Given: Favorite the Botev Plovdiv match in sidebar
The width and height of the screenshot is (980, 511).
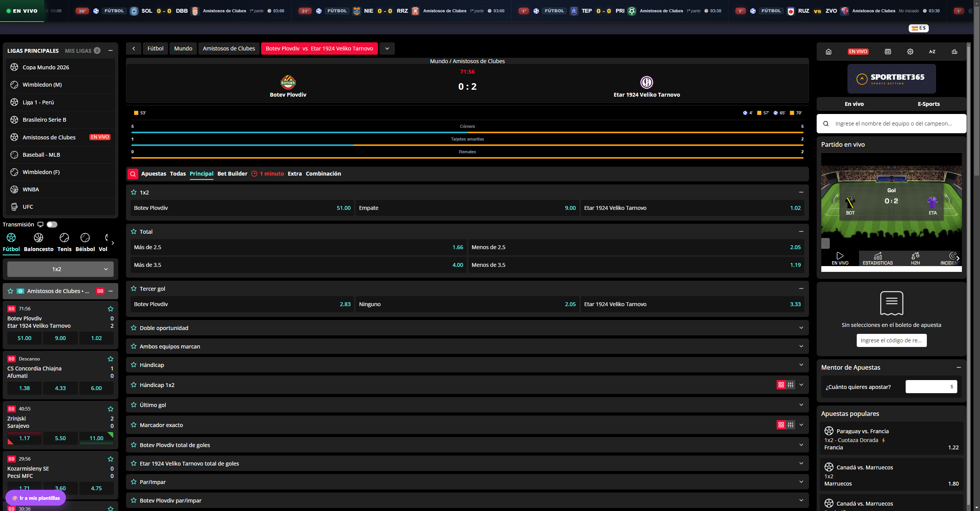Looking at the screenshot, I should [x=111, y=309].
